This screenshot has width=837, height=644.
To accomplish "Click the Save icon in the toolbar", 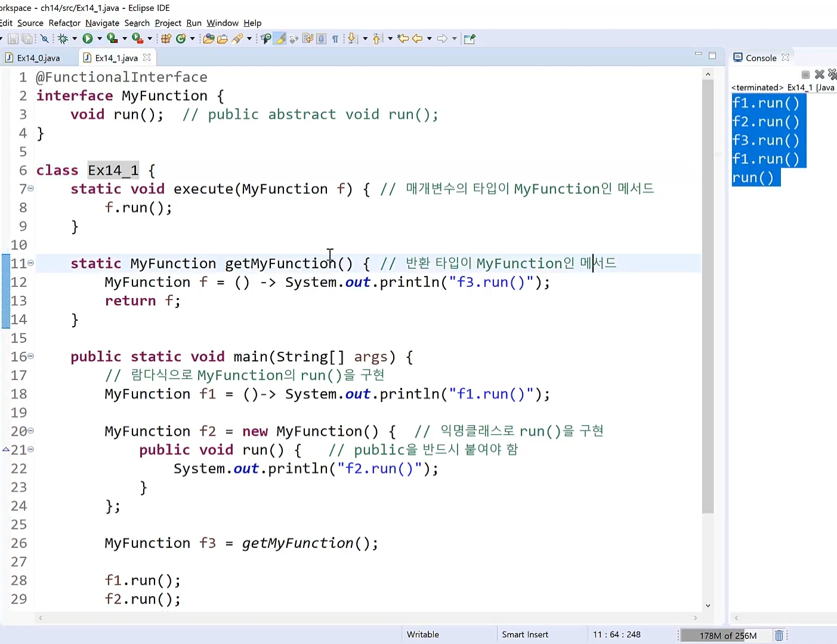I will point(13,39).
